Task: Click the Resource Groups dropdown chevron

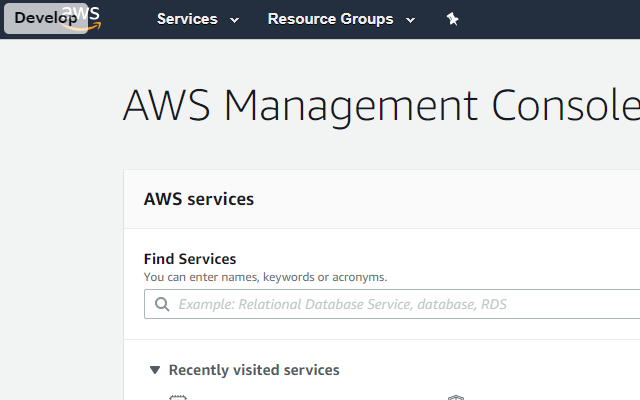Action: (x=411, y=20)
